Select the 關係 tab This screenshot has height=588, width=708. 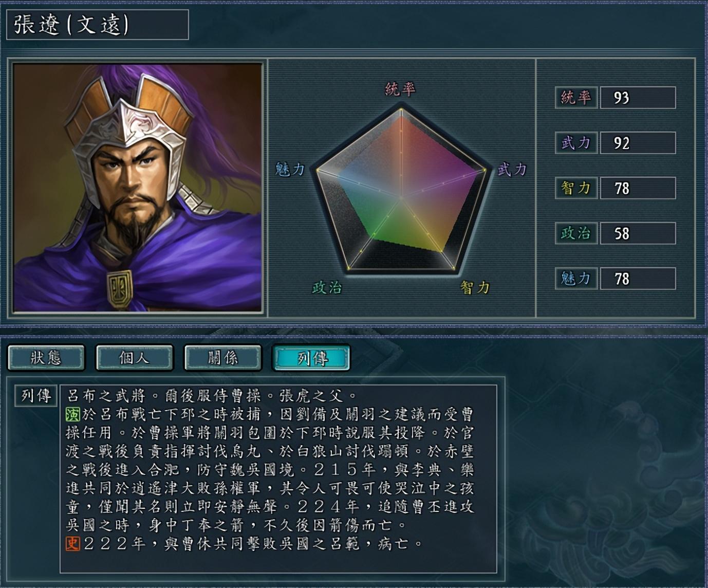click(223, 357)
